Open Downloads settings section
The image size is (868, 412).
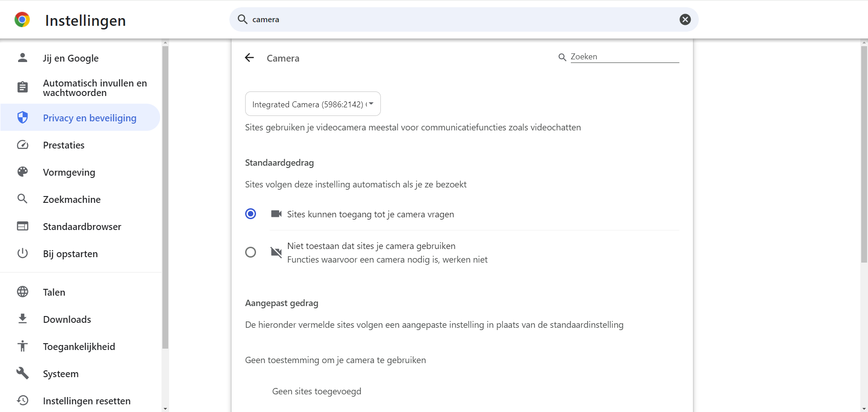67,320
